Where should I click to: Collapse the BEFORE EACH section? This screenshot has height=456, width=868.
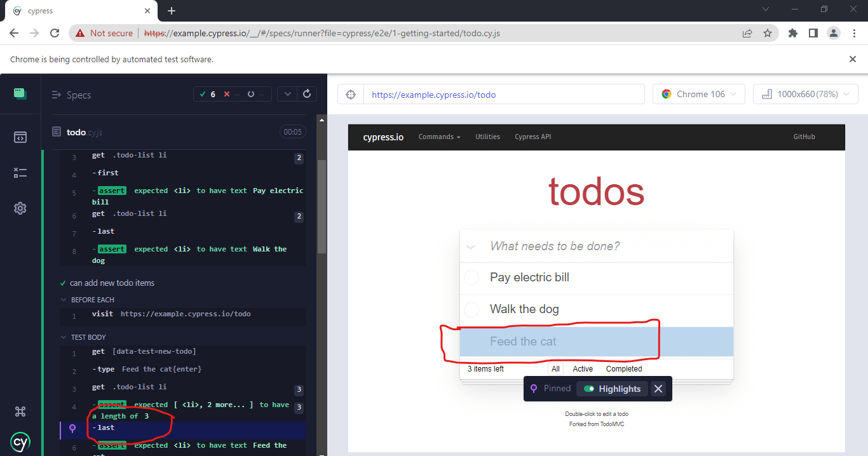88,300
